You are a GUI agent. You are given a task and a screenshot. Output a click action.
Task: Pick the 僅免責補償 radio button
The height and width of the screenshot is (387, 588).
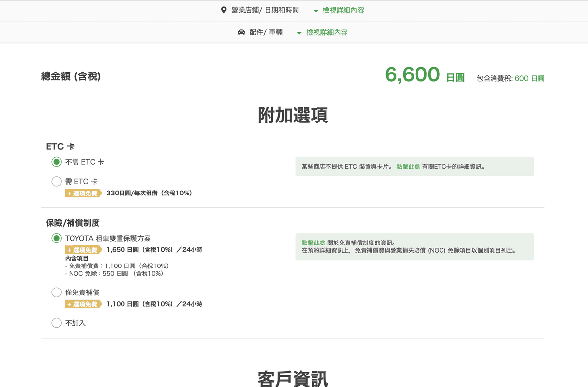tap(56, 292)
